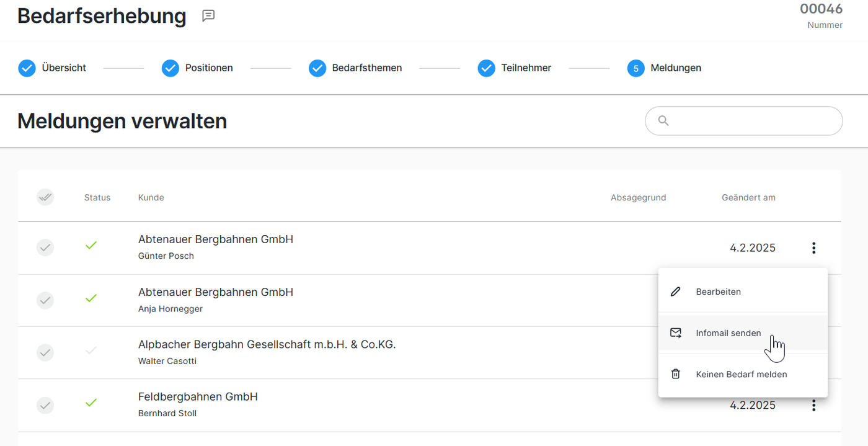This screenshot has width=868, height=446.
Task: Sort by the Geändert am column header
Action: pos(748,197)
